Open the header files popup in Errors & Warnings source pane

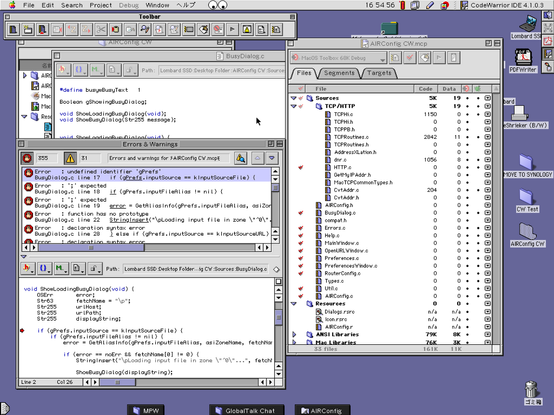(x=27, y=269)
